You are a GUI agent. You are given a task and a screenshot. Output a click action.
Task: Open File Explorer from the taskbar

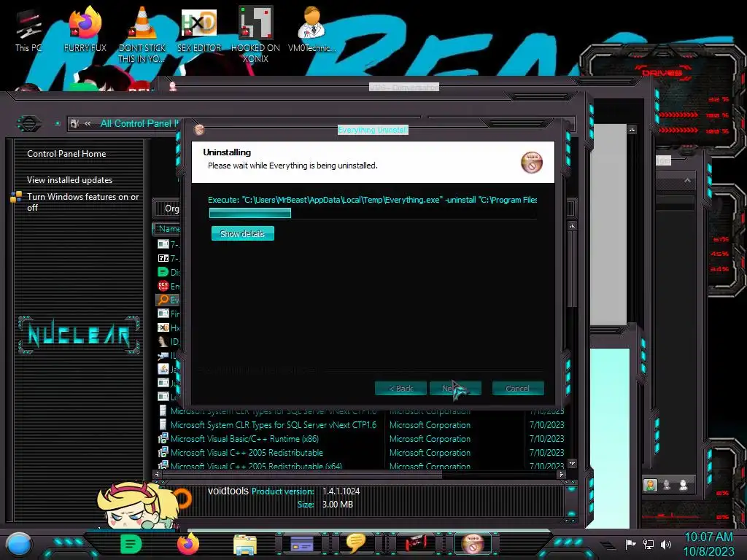click(x=245, y=544)
